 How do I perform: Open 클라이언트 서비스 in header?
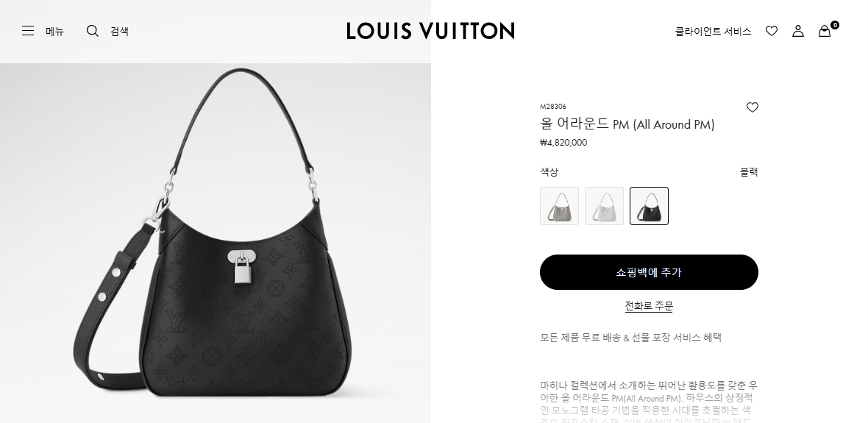click(x=713, y=32)
